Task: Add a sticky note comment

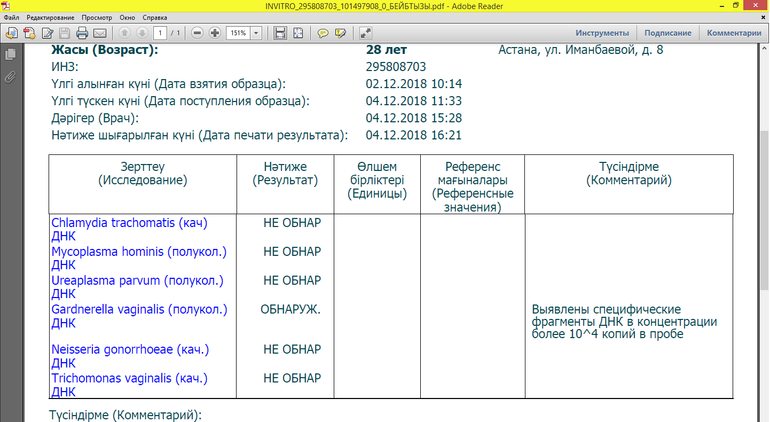Action: pyautogui.click(x=324, y=33)
